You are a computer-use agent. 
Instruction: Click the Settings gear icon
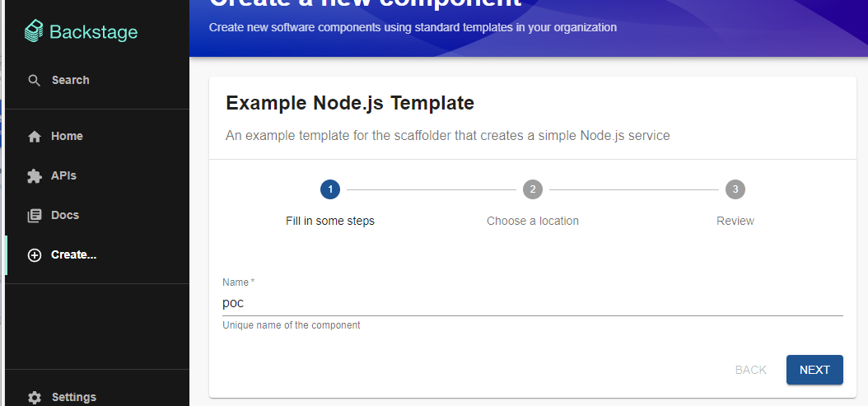point(35,397)
